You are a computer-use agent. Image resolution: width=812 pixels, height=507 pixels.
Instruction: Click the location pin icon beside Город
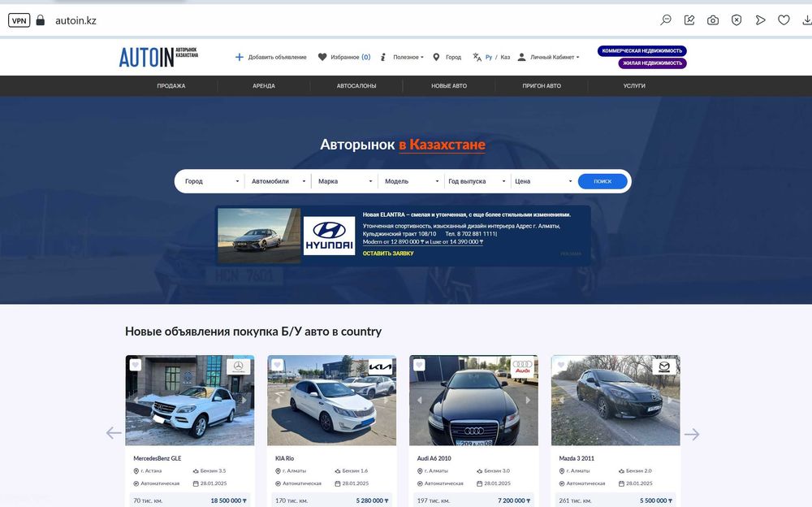(436, 57)
